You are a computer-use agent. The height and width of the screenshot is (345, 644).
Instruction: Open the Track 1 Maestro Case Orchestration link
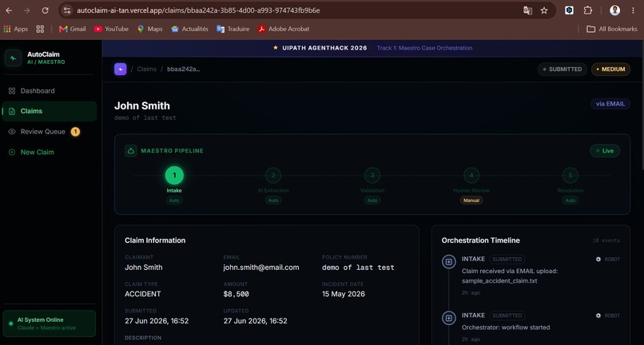click(x=424, y=48)
